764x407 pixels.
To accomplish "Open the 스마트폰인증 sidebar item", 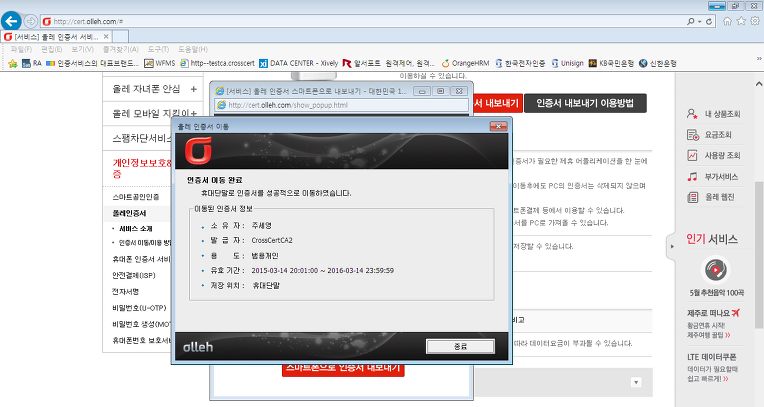I will coord(135,197).
